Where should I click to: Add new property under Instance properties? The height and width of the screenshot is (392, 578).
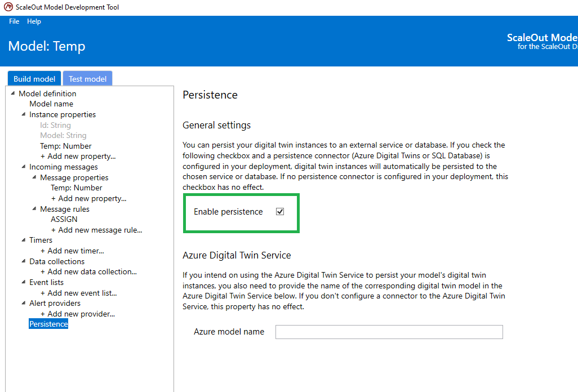click(78, 156)
